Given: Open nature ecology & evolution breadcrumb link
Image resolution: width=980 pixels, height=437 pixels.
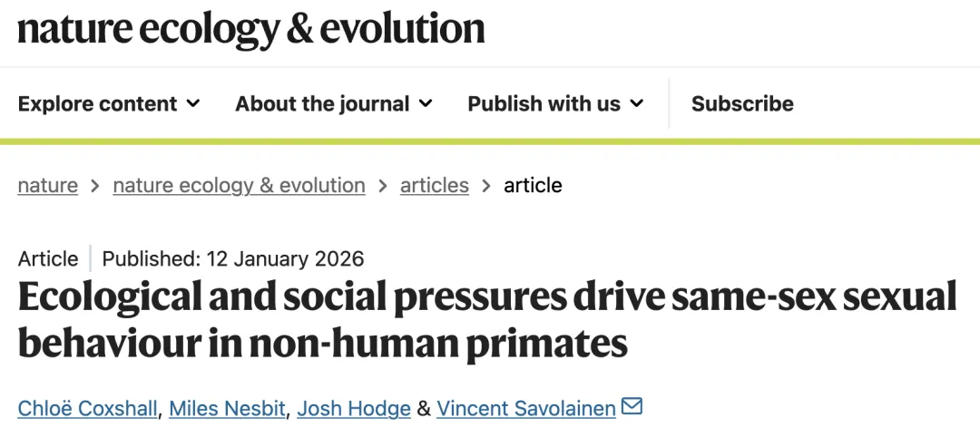Looking at the screenshot, I should pyautogui.click(x=239, y=186).
